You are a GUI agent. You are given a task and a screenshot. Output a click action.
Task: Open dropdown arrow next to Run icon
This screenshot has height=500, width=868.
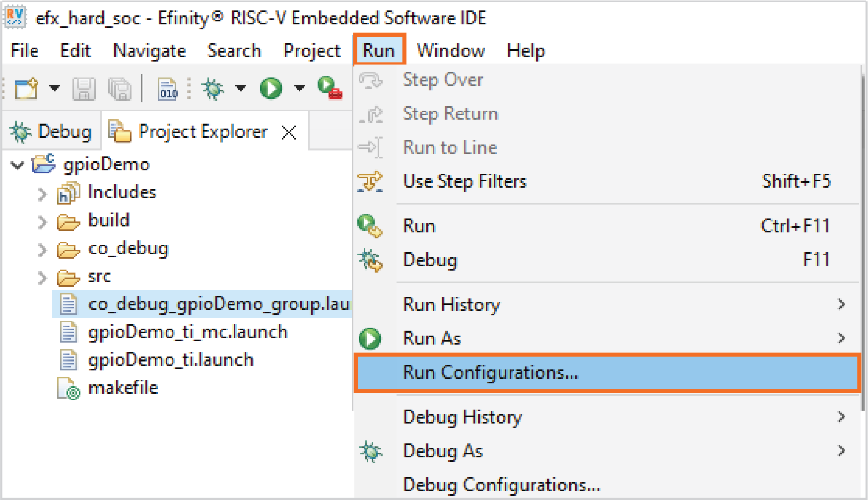click(x=299, y=88)
